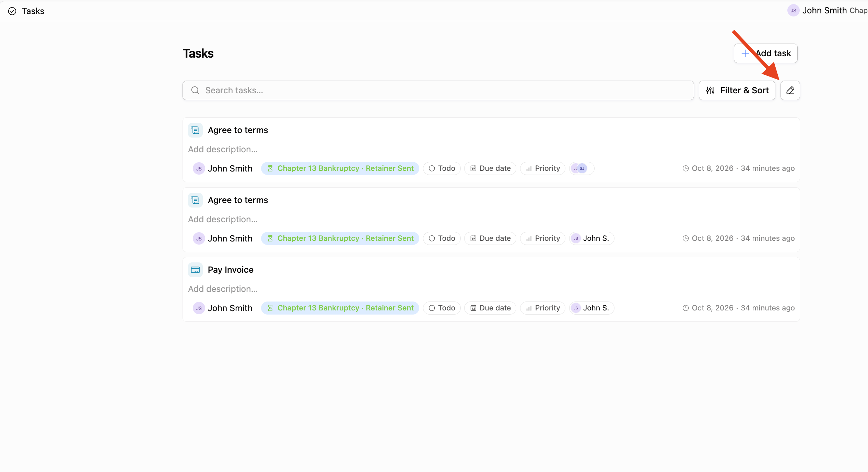This screenshot has width=868, height=472.
Task: Click the pencil edit icon next to Filter & Sort
Action: [790, 90]
